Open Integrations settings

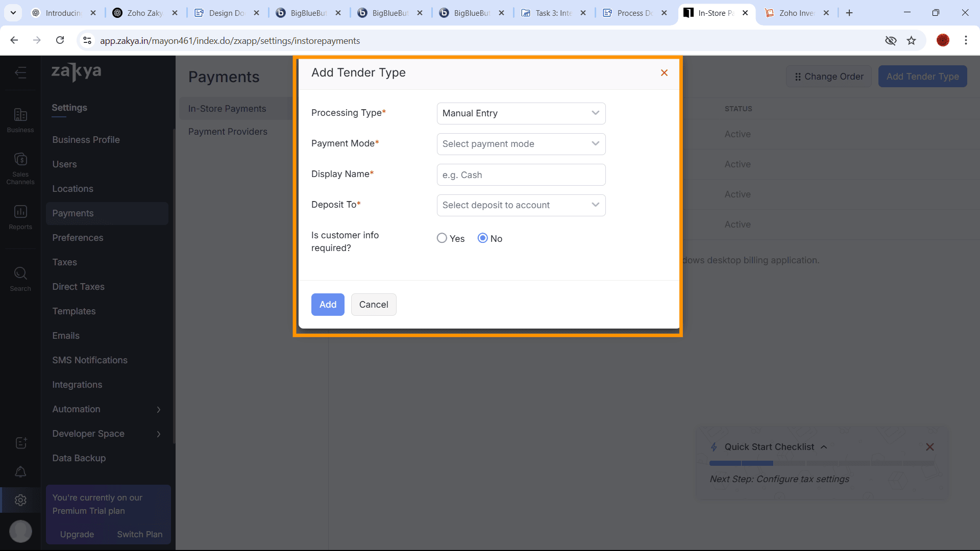(x=77, y=385)
